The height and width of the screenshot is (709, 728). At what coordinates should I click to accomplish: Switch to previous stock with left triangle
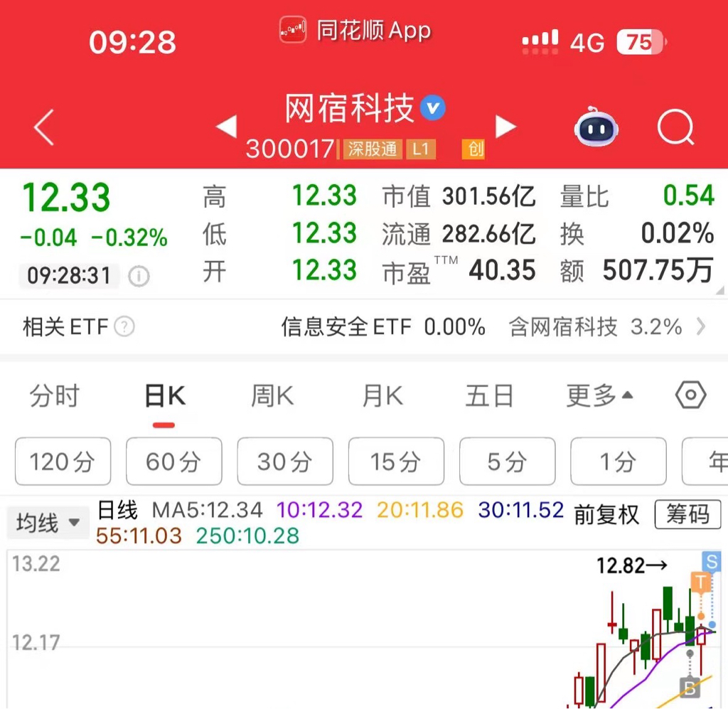[227, 127]
